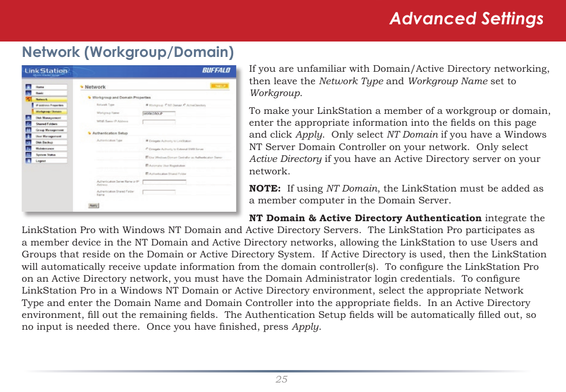Viewport: 566px width, 392px height.
Task: Click the System Status icon
Action: [x=28, y=155]
